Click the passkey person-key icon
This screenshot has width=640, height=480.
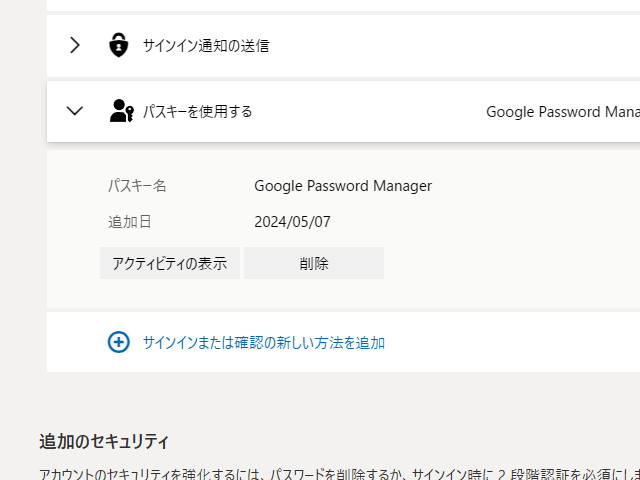pos(122,111)
